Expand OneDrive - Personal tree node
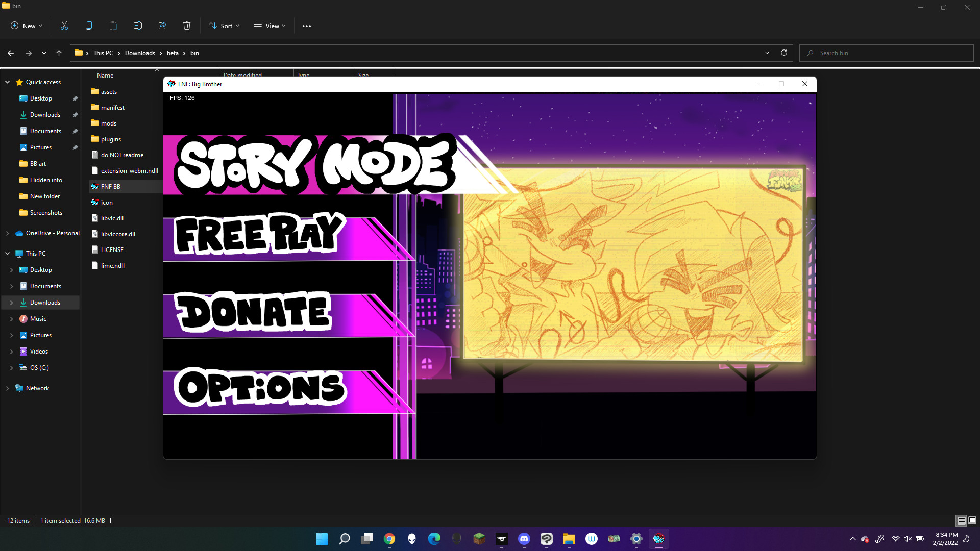Image resolution: width=980 pixels, height=551 pixels. pos(8,233)
